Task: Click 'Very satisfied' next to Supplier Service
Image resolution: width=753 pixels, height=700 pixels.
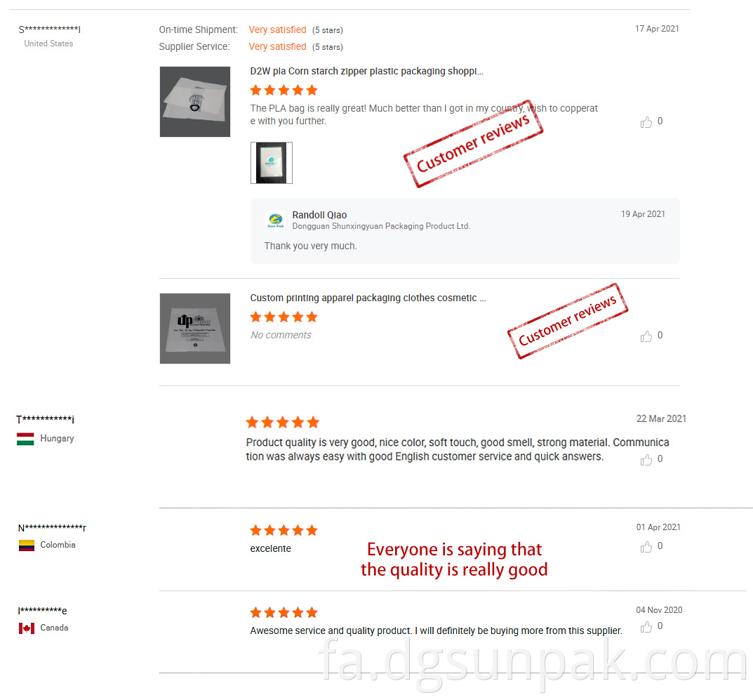Action: pyautogui.click(x=277, y=46)
